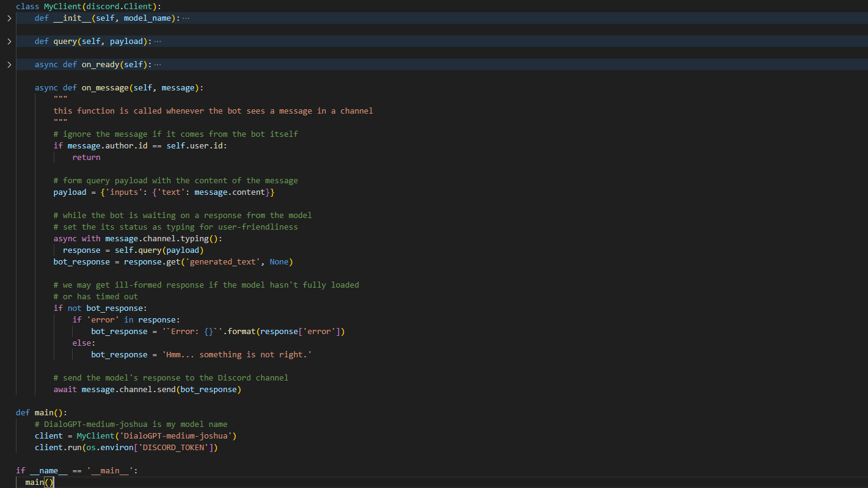Expand the folded on_ready method
Screen dimensions: 868x488
pos(9,65)
